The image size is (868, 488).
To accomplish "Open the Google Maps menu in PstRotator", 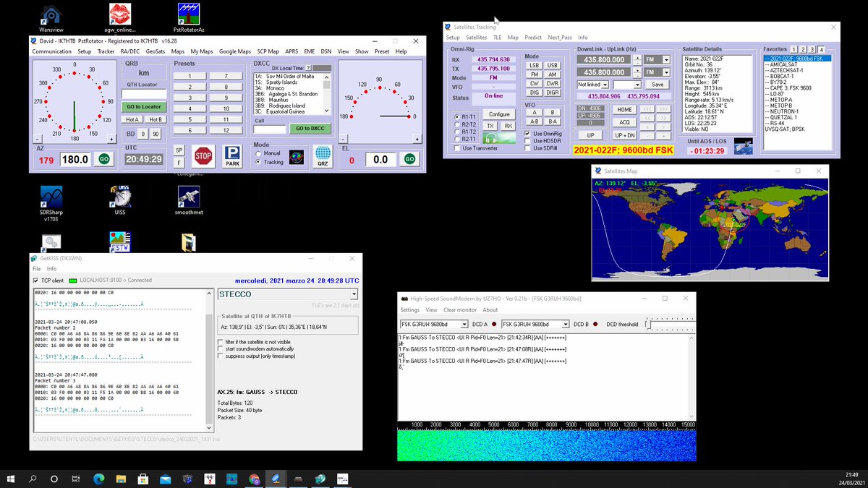I will coord(235,52).
